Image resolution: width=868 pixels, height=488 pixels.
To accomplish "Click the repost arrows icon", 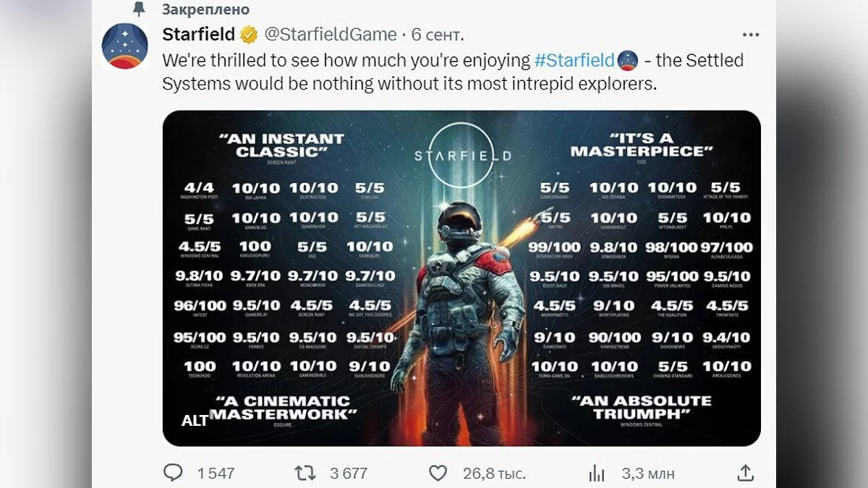I will [305, 473].
